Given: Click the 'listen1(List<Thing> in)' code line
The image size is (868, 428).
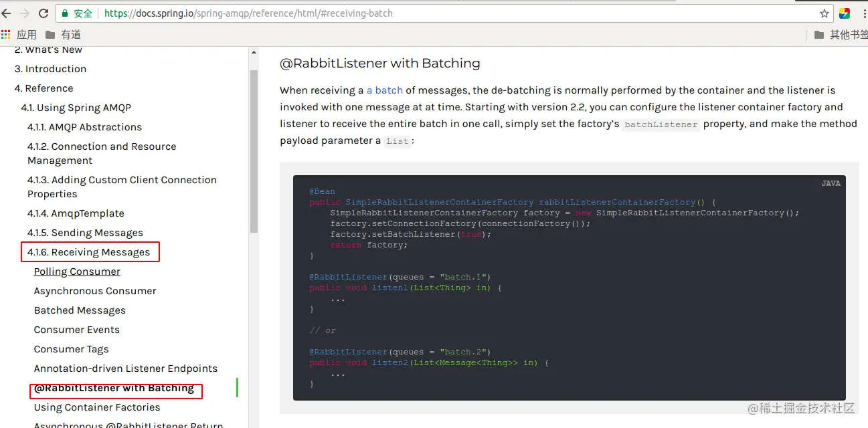Looking at the screenshot, I should (x=406, y=288).
